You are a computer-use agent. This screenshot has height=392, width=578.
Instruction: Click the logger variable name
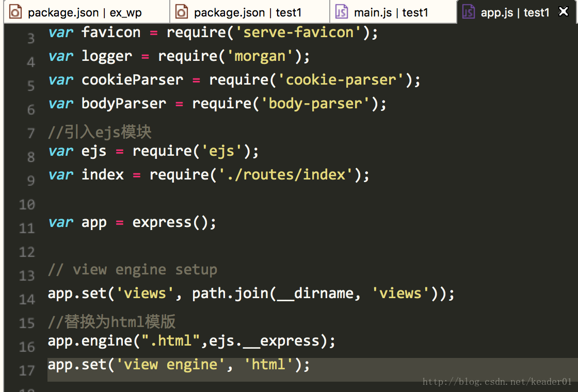click(107, 56)
